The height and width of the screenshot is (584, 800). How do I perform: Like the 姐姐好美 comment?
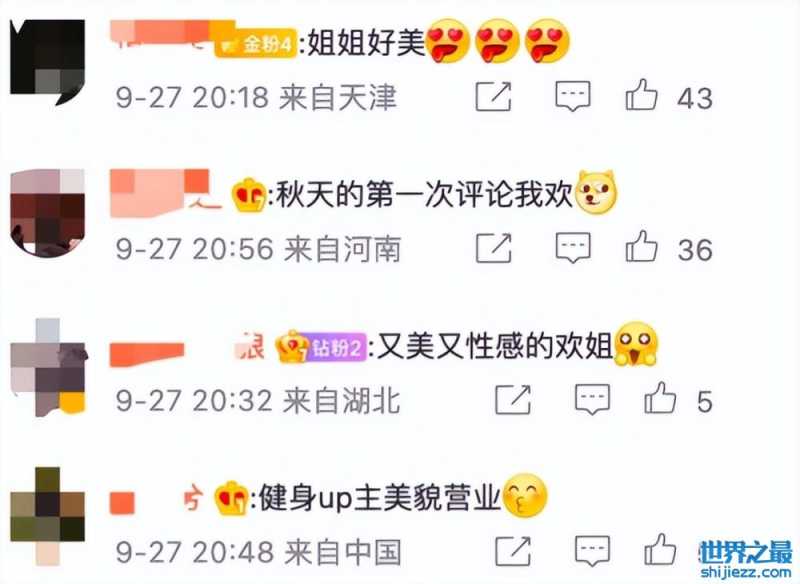(641, 95)
